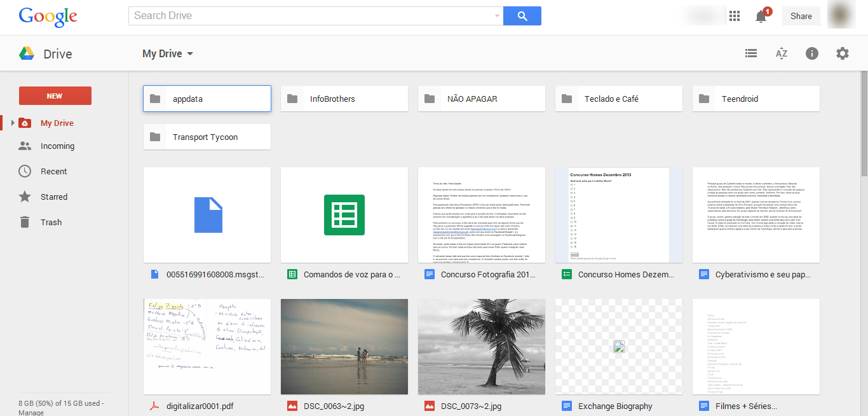Click the Share button

click(801, 17)
